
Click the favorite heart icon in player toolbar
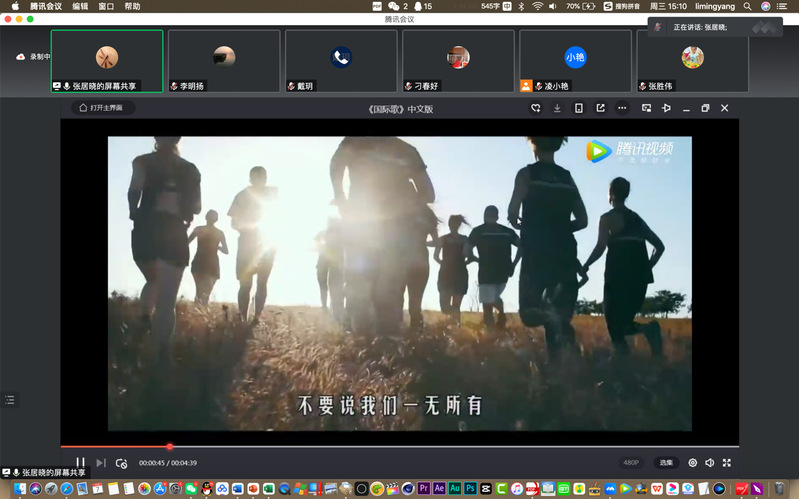(536, 108)
